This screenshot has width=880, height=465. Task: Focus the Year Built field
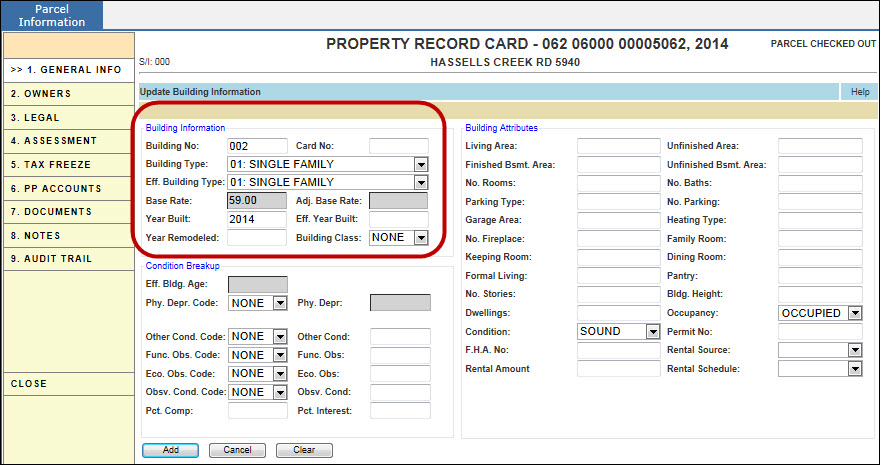[257, 219]
